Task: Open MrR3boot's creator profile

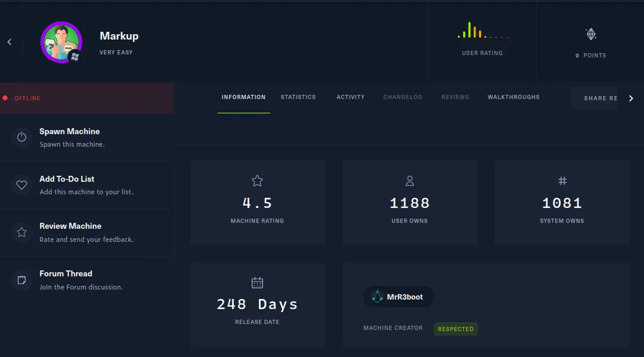Action: [x=398, y=296]
